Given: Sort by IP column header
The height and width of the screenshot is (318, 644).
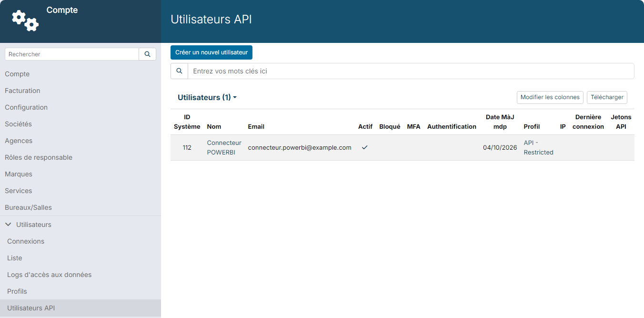Looking at the screenshot, I should (563, 127).
